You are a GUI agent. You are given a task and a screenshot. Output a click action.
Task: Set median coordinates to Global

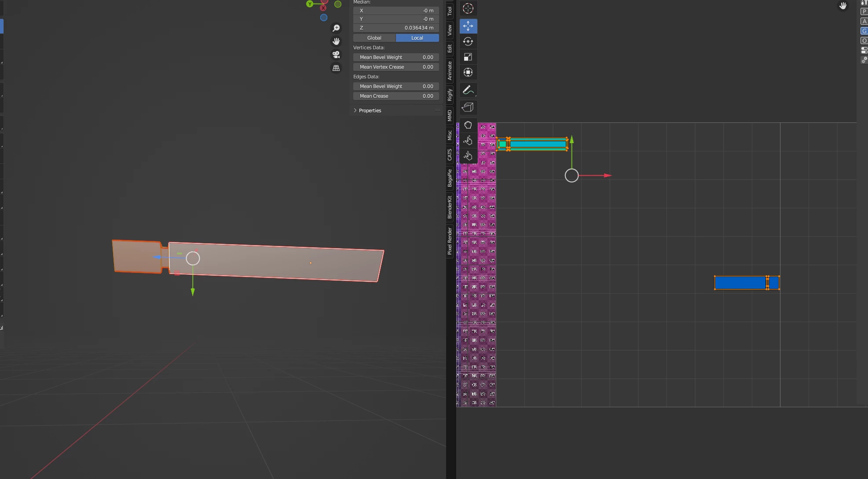374,38
